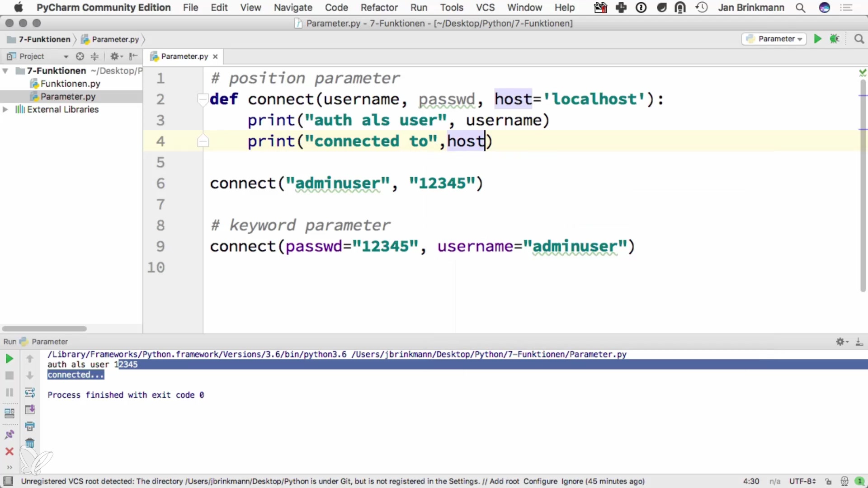Click the print icon in Run panel

(x=30, y=426)
